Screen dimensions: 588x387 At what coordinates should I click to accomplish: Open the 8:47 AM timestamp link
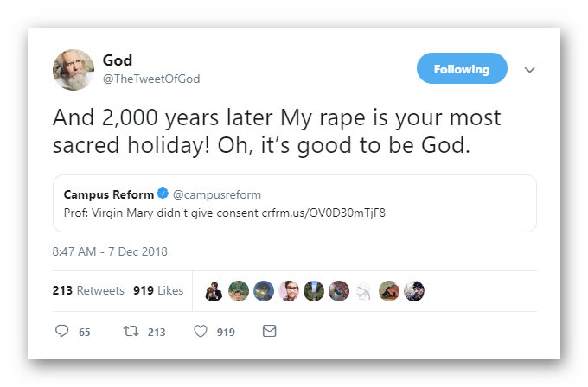tap(110, 251)
